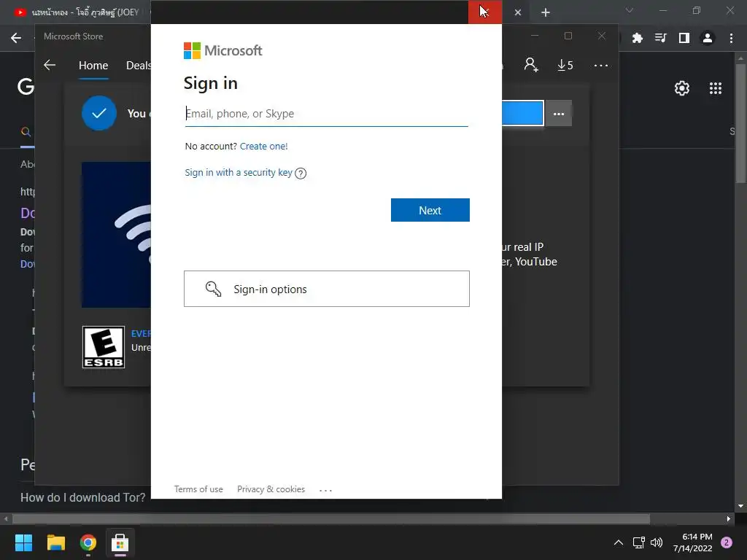This screenshot has height=560, width=747.
Task: Click the app thumbnail with Wi-Fi symbol
Action: 116,235
